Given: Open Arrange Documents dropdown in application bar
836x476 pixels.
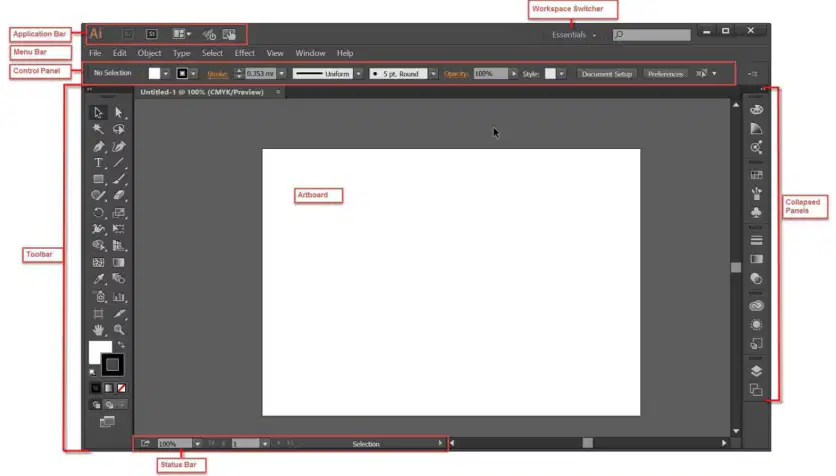Looking at the screenshot, I should (182, 34).
